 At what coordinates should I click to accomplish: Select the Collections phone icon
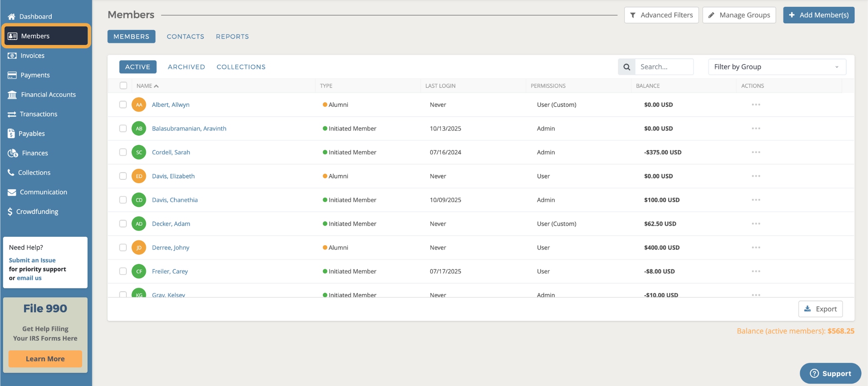[11, 172]
